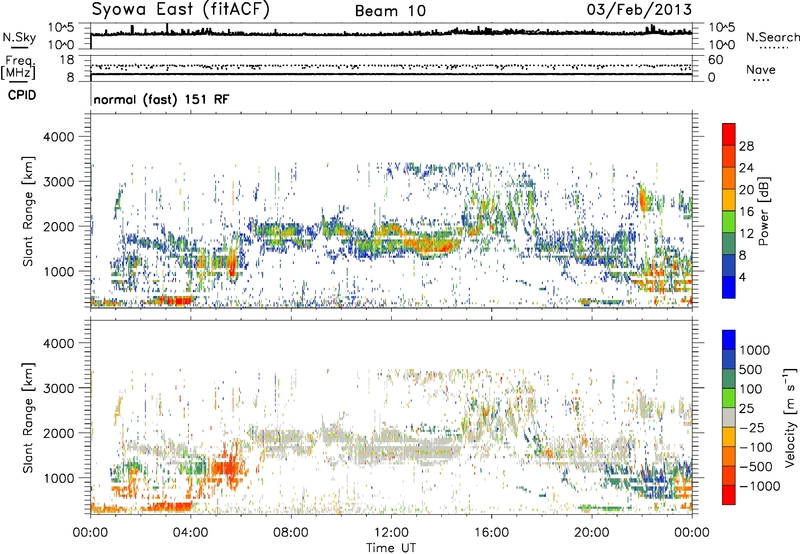800x554 pixels.
Task: Click the 'Slant Range [km]' label of the Velocity panel
Action: [x=28, y=417]
